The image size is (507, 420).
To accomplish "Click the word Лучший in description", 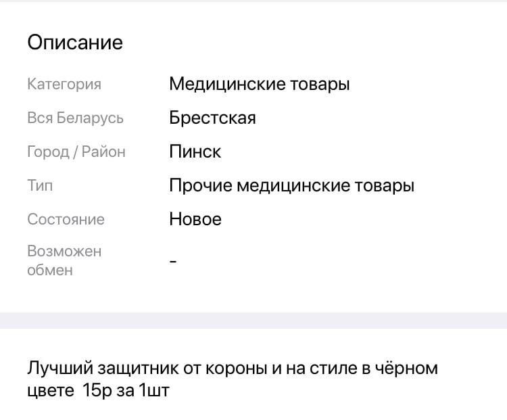I will [60, 369].
